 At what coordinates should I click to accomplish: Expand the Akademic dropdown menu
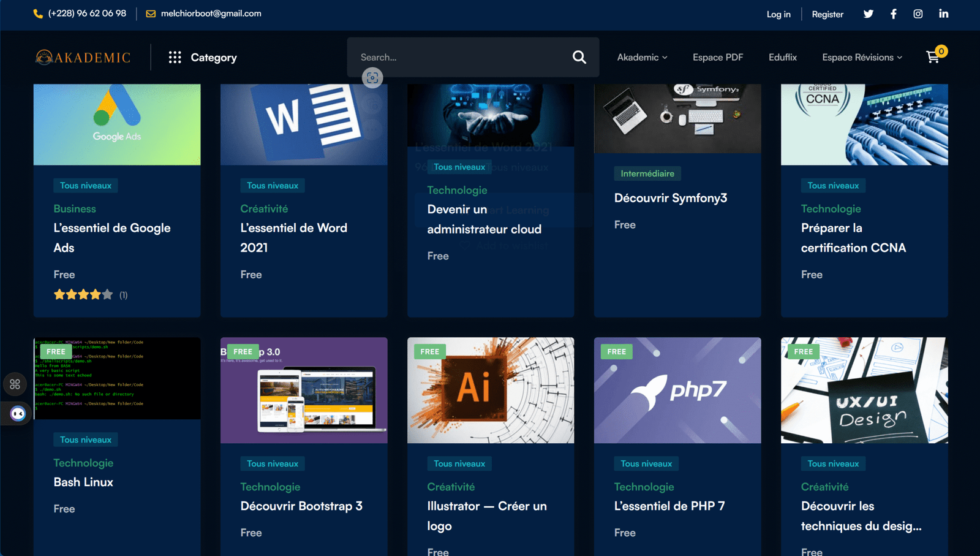click(641, 57)
